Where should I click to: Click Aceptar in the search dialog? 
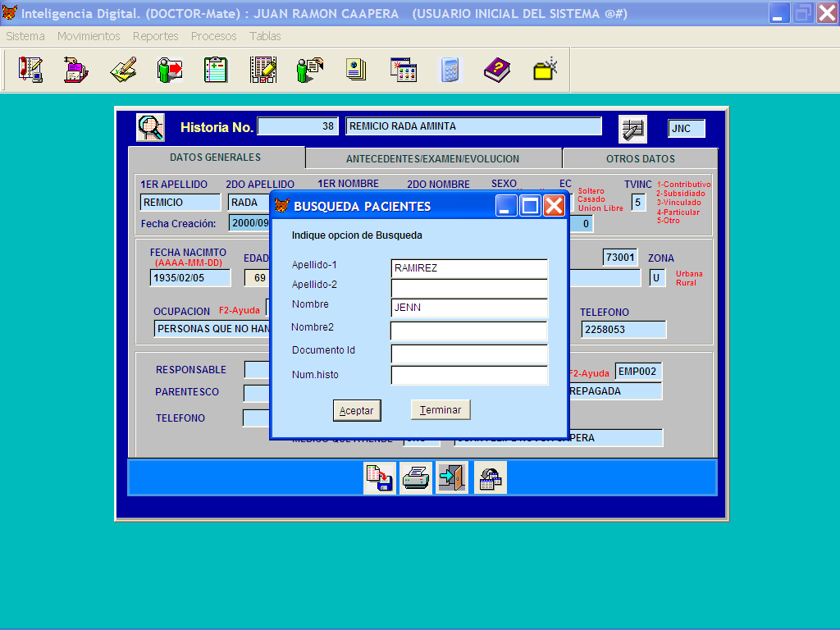[x=357, y=411]
